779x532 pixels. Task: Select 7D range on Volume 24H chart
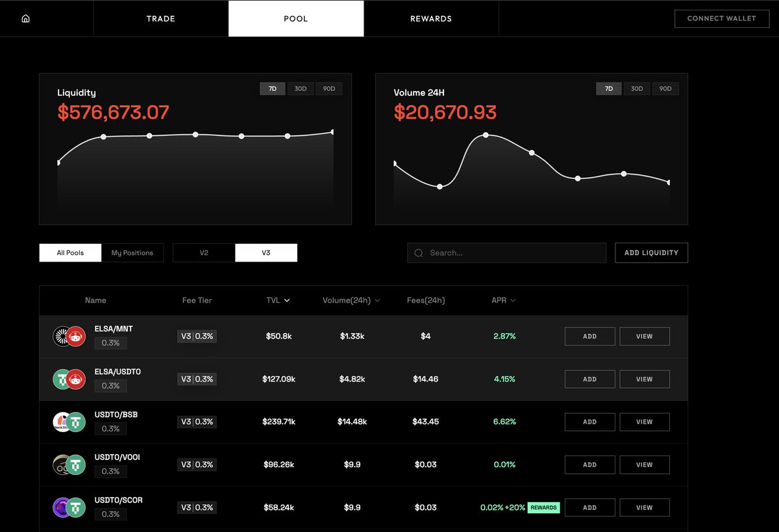click(609, 88)
